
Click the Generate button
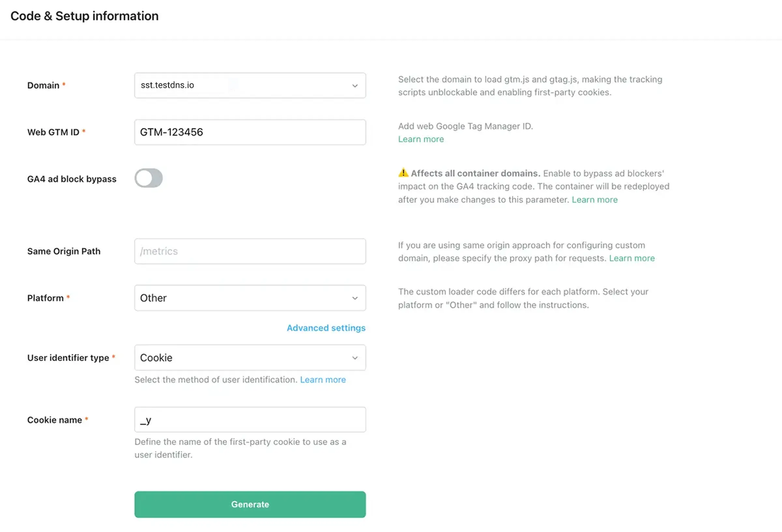pyautogui.click(x=250, y=504)
